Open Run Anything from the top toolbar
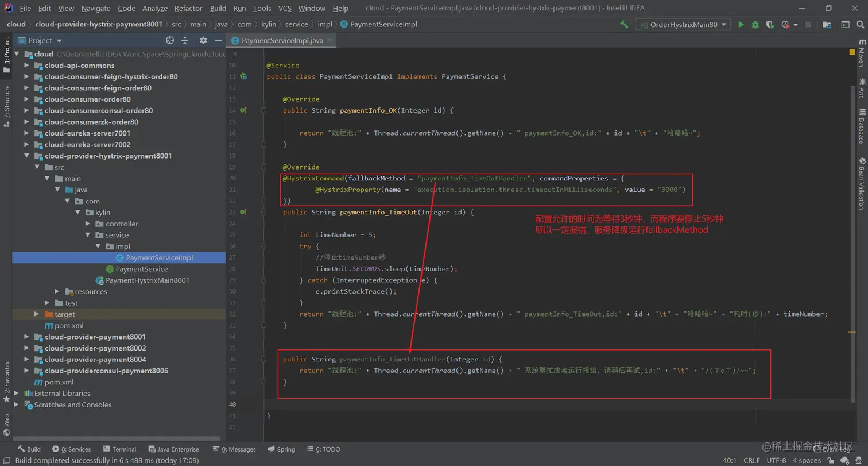This screenshot has width=868, height=466. (x=845, y=25)
